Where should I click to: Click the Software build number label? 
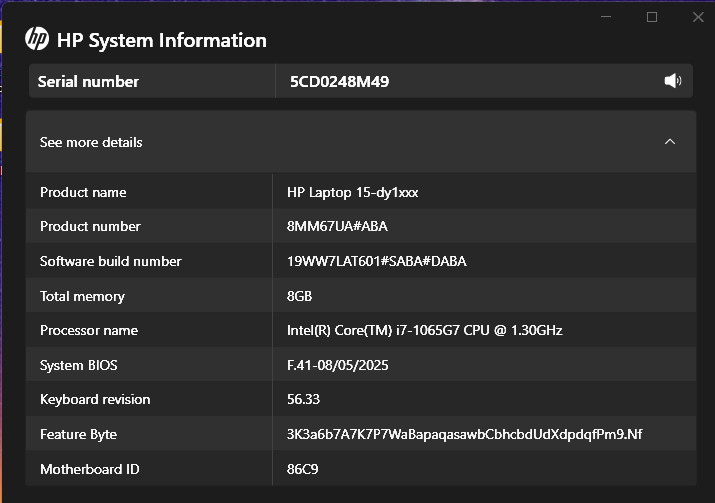[x=110, y=261]
